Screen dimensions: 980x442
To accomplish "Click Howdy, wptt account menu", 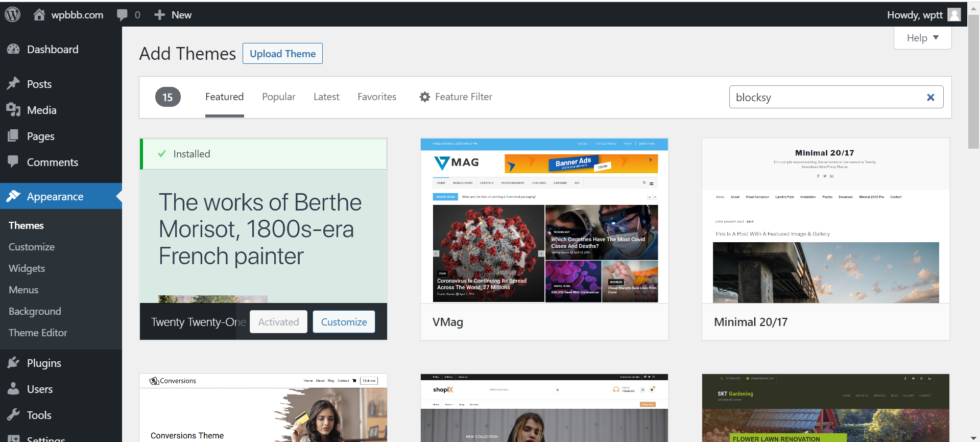I will [923, 15].
